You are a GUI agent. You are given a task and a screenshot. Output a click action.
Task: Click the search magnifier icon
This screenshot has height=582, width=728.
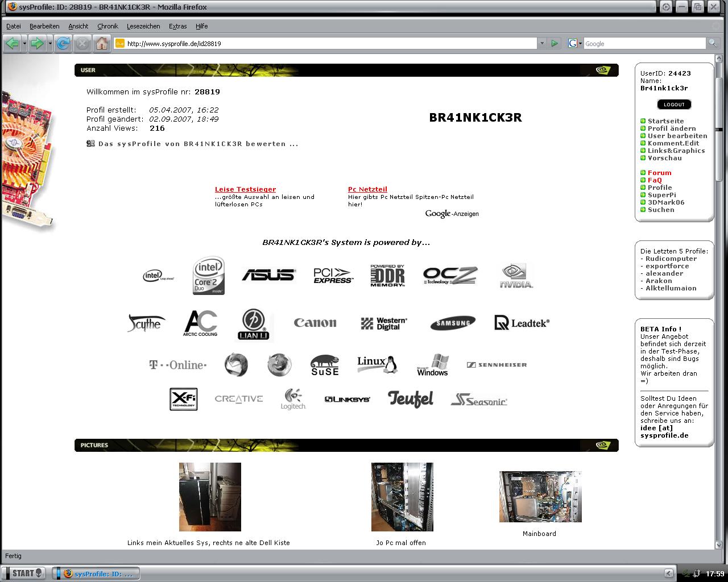(x=712, y=43)
